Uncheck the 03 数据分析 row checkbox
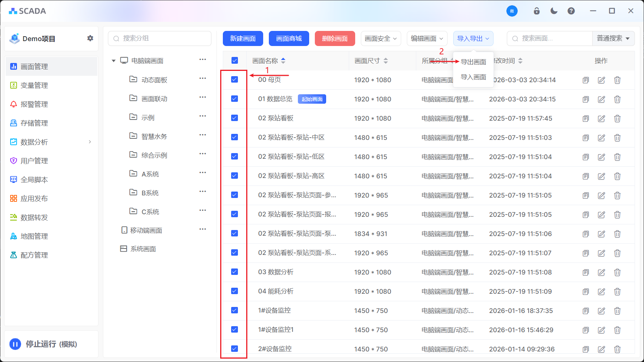Viewport: 644px width, 362px height. [x=235, y=272]
